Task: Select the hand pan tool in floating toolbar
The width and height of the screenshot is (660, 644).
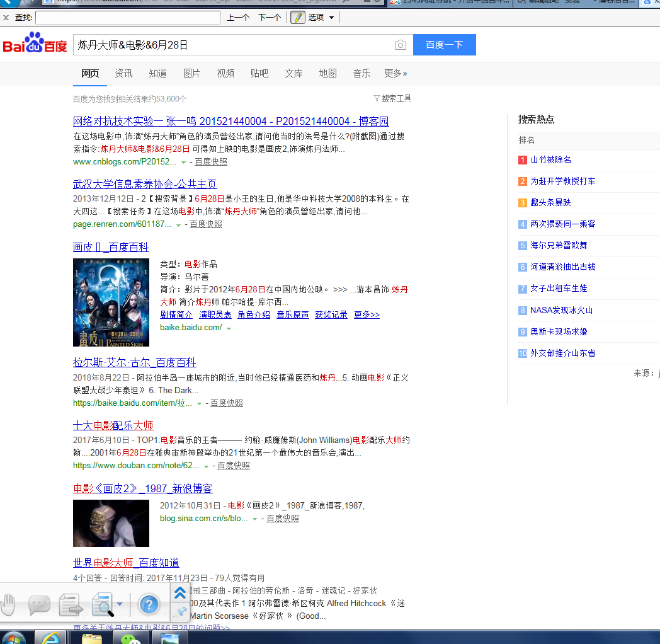Action: [8, 605]
